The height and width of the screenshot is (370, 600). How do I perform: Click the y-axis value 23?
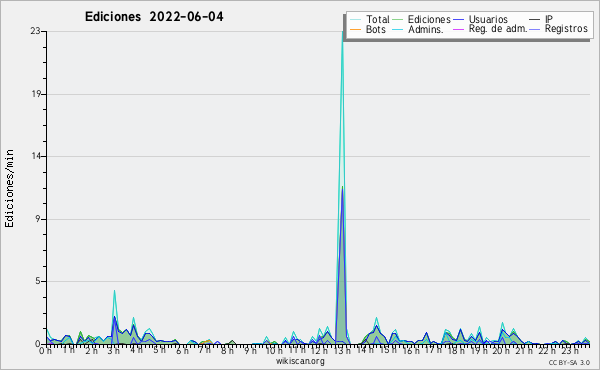coord(35,31)
